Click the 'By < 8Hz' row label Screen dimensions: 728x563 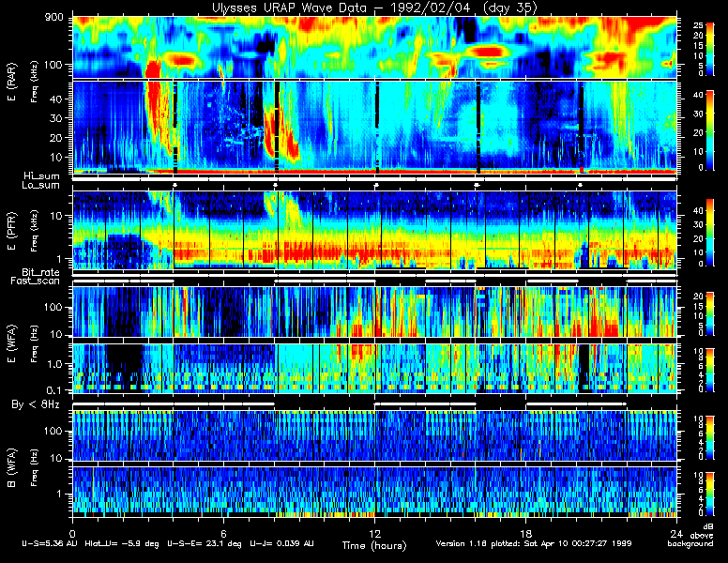(x=36, y=405)
